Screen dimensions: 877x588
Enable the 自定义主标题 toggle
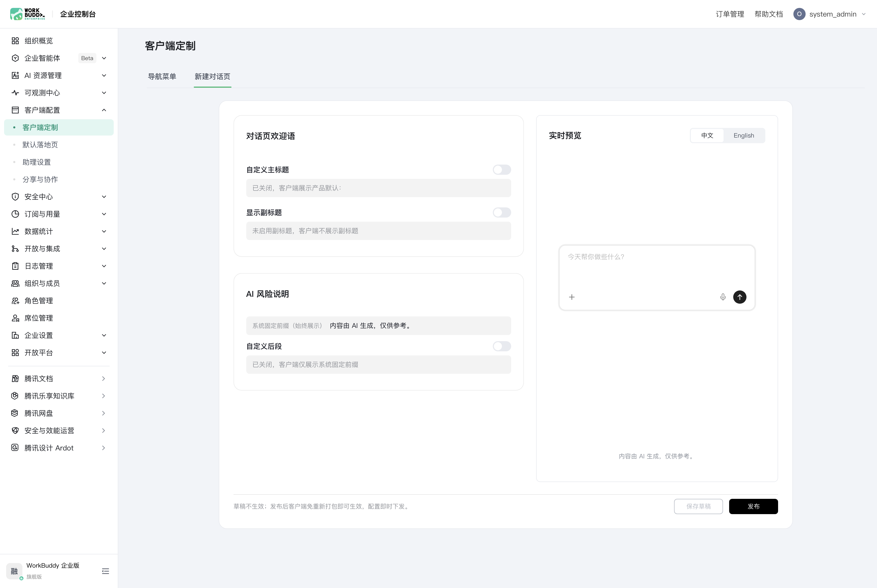[502, 169]
